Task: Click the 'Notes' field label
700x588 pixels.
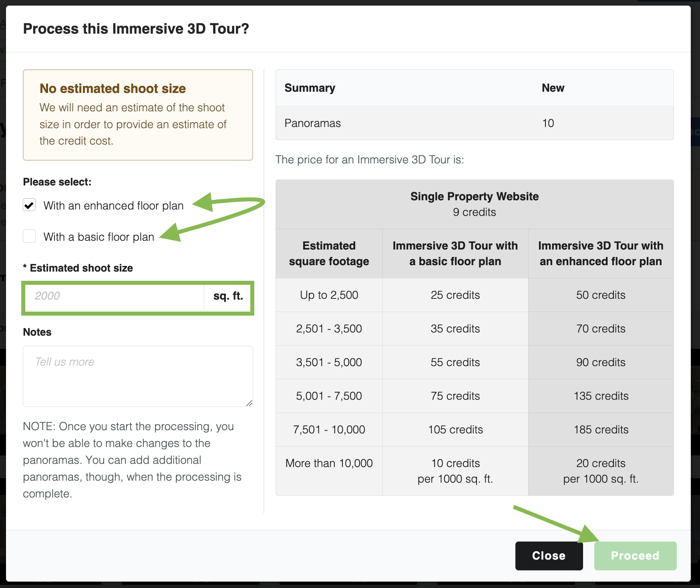Action: point(37,332)
